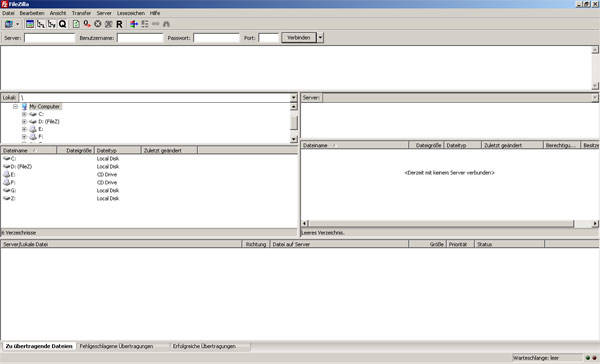600x364 pixels.
Task: Click the quickconnect Server input field
Action: pos(50,38)
